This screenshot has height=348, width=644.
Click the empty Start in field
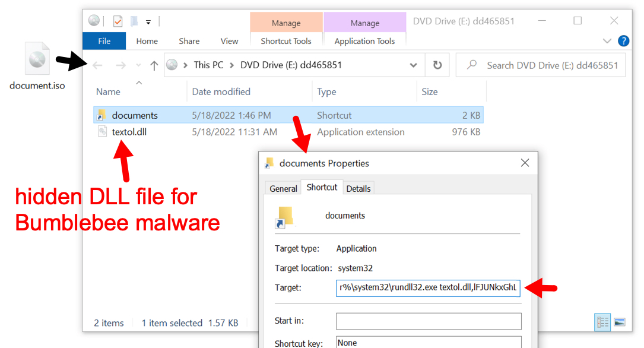pyautogui.click(x=429, y=321)
